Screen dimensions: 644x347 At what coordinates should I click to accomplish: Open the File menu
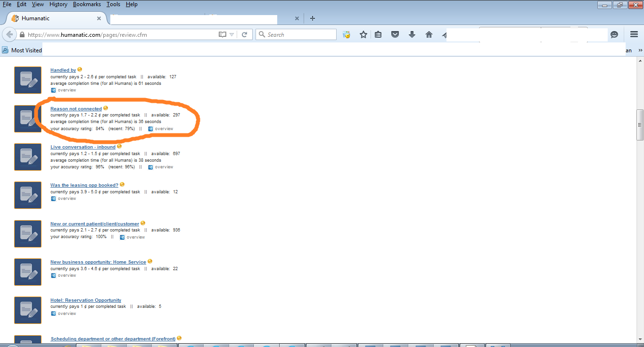pos(7,4)
